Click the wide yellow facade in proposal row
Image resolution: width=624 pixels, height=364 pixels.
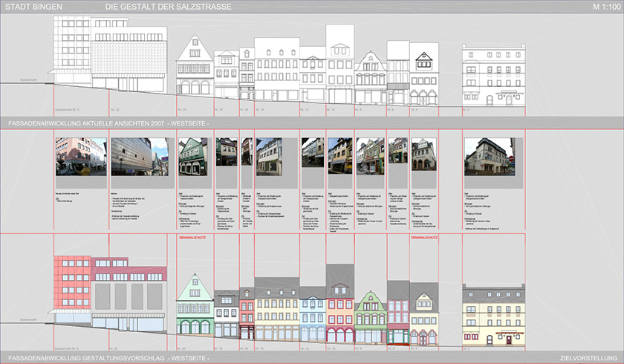coord(277,317)
